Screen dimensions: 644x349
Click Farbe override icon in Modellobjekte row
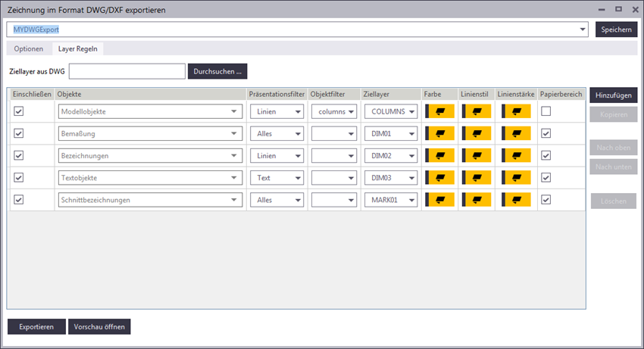pos(439,111)
